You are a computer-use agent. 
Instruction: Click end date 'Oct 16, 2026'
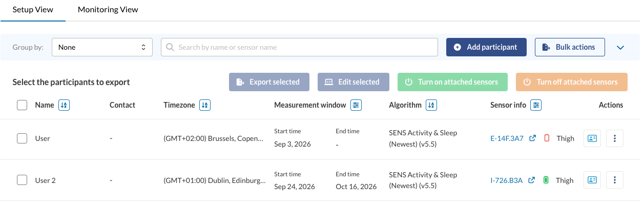click(356, 187)
